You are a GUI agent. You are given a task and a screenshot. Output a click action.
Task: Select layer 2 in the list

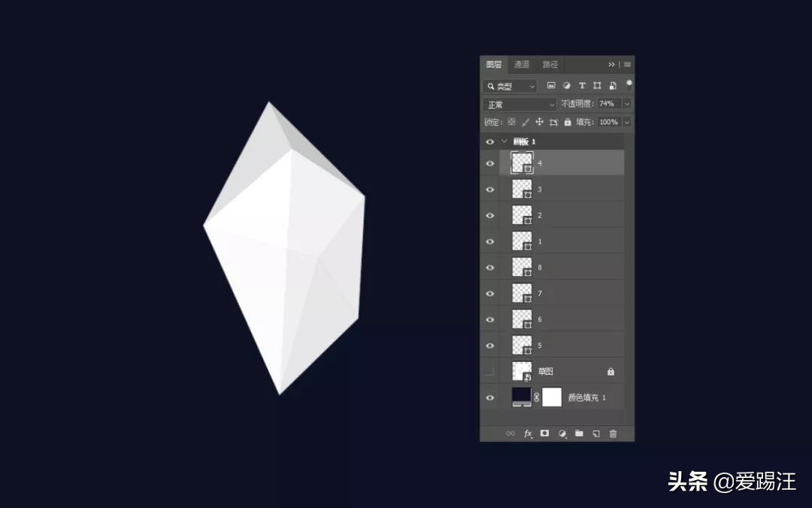coord(562,215)
